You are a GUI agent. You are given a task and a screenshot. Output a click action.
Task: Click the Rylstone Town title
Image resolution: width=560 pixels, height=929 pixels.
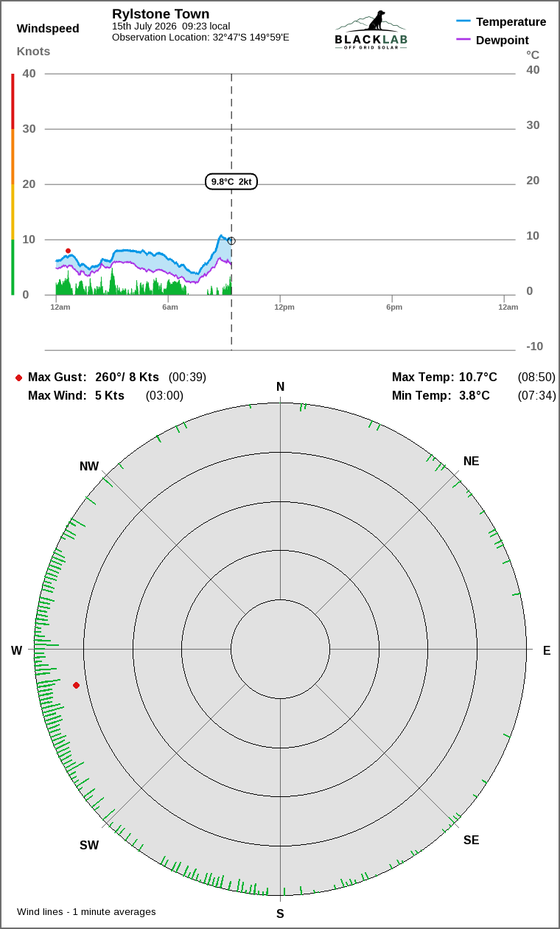pos(161,14)
